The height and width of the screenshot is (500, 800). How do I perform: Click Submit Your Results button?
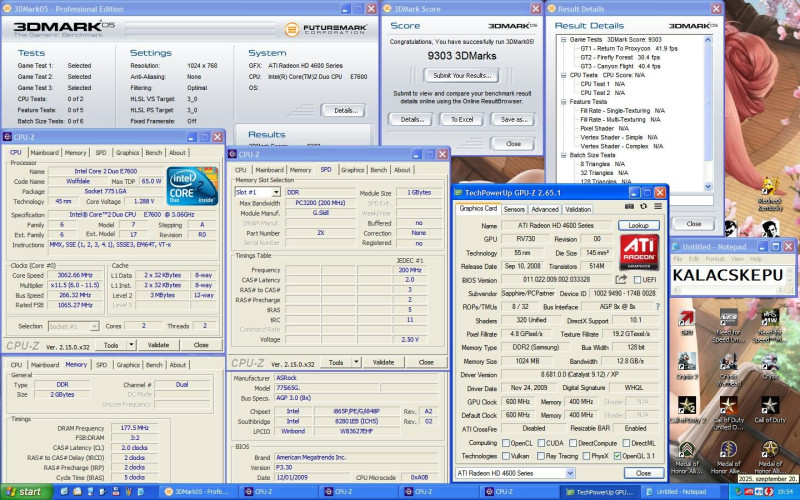461,75
